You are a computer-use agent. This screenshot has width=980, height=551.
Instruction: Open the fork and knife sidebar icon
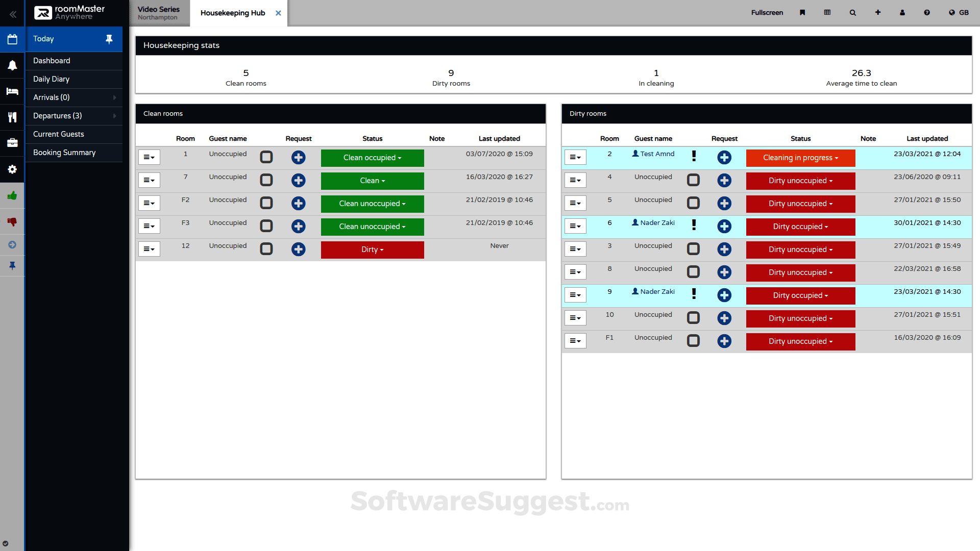[12, 117]
